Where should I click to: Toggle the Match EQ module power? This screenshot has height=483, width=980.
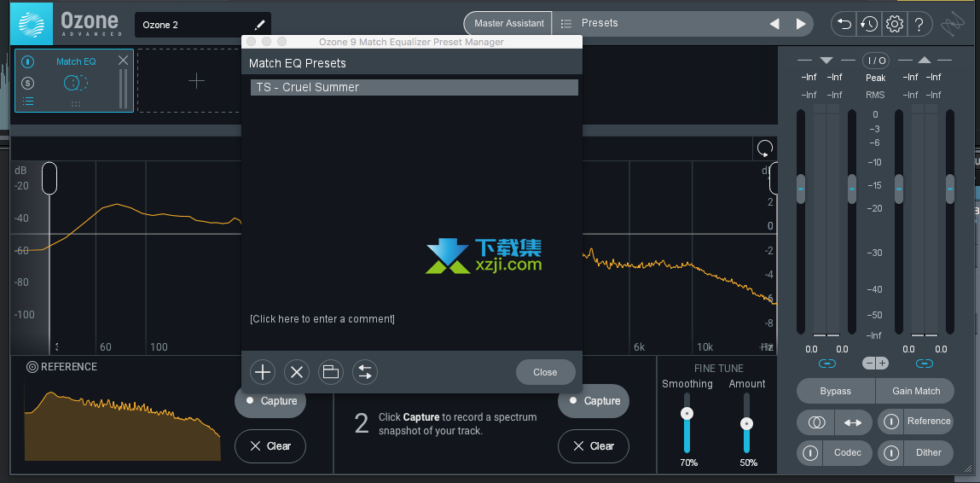pos(28,62)
